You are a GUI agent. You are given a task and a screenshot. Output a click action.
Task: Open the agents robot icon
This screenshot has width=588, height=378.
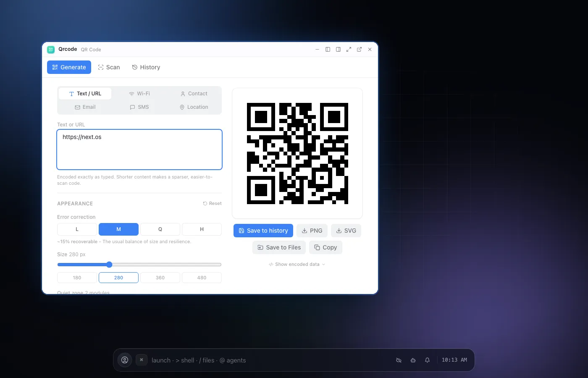413,360
